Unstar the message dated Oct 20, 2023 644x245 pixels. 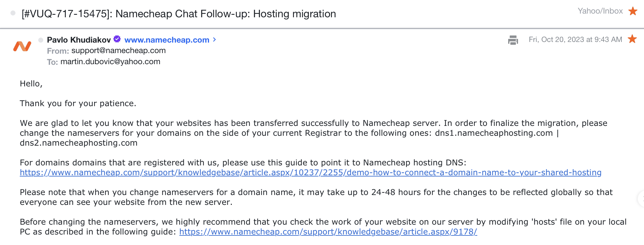tap(632, 39)
